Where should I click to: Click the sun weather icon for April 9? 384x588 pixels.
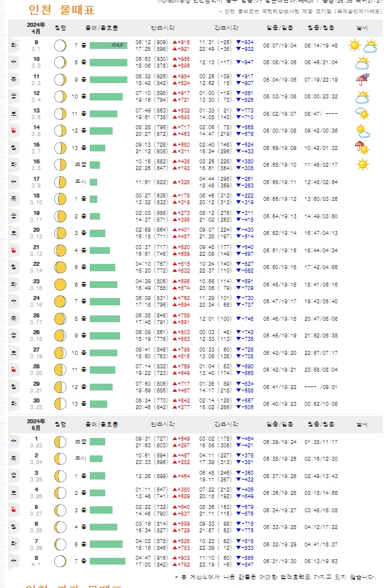point(354,46)
